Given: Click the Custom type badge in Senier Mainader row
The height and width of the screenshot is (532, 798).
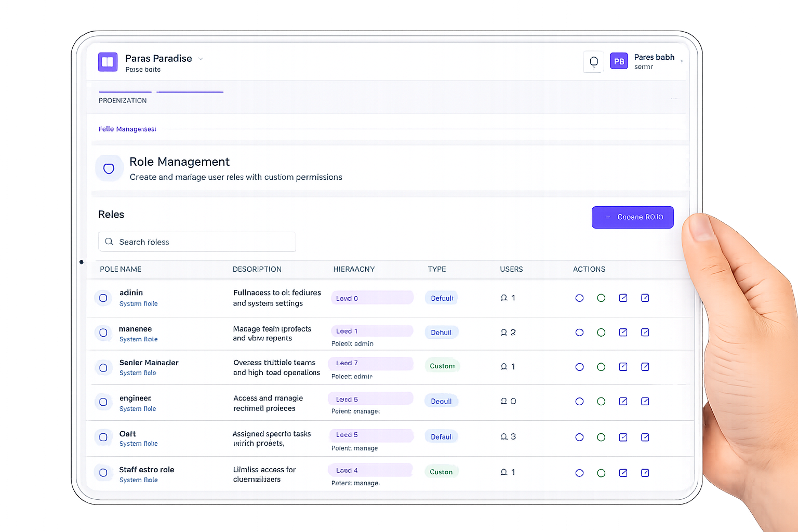Looking at the screenshot, I should pyautogui.click(x=442, y=366).
